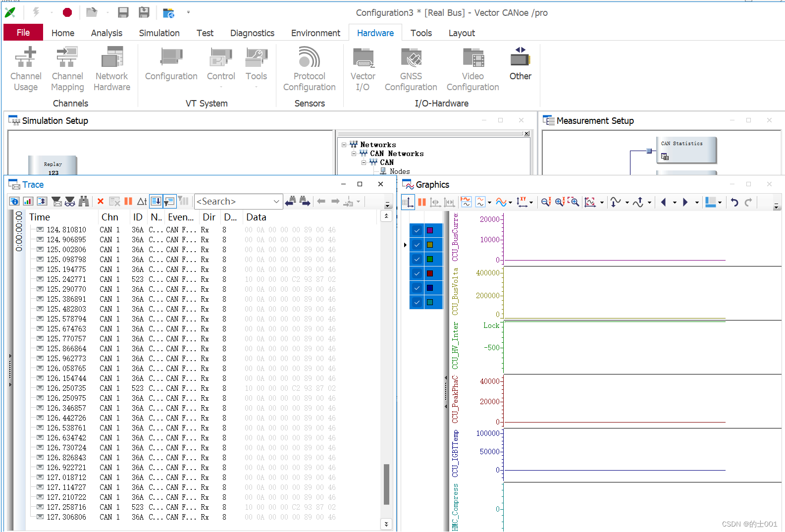Screen dimensions: 785x532
Task: Open Sensors Protocol Configuration
Action: coord(310,69)
